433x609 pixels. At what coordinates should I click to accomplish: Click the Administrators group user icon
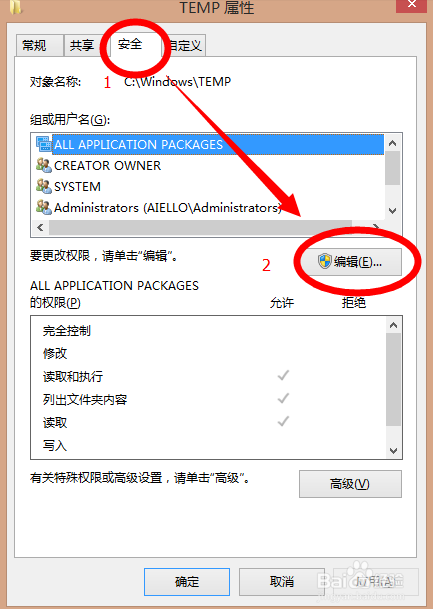pyautogui.click(x=43, y=207)
